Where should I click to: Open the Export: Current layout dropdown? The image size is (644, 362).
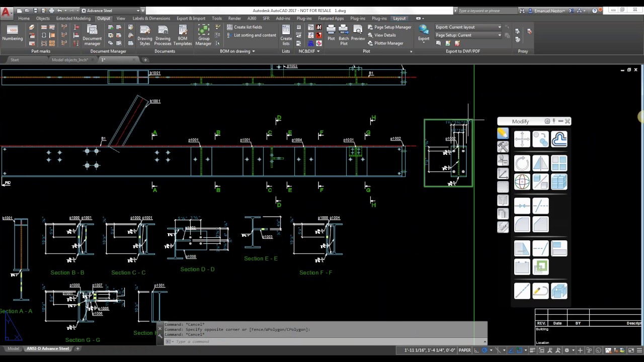point(468,27)
